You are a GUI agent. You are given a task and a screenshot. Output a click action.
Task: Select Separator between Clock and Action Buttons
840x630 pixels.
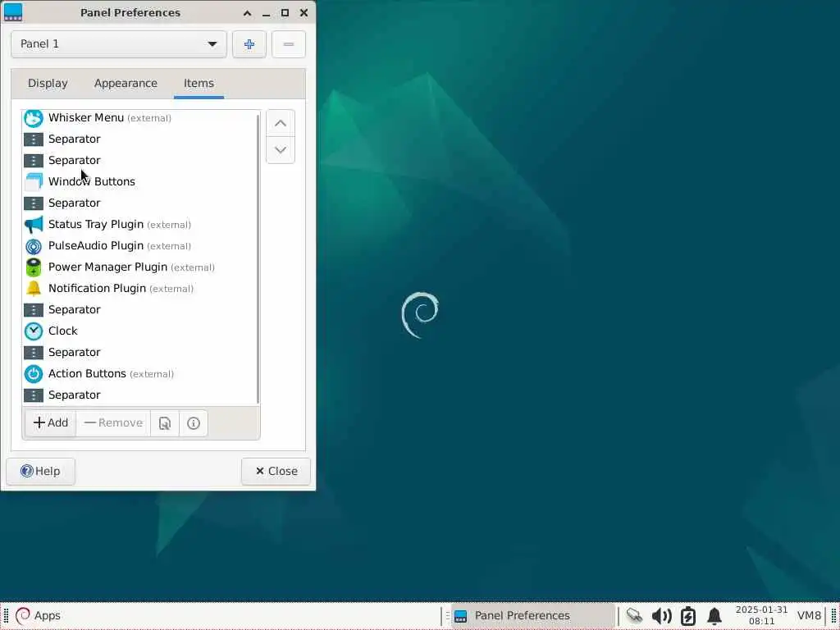coord(139,353)
